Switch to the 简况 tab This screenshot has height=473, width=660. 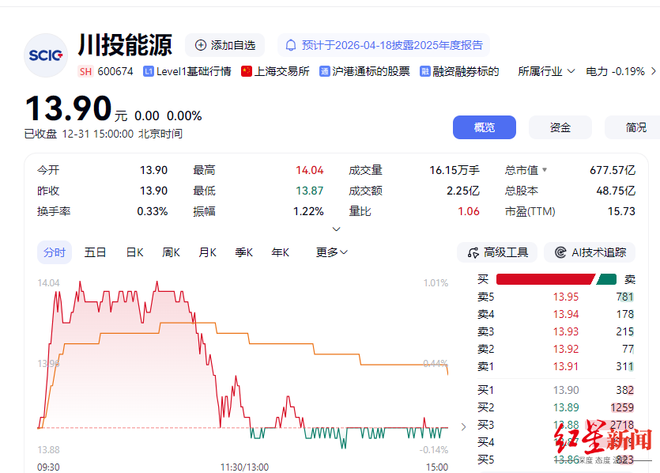tap(635, 127)
